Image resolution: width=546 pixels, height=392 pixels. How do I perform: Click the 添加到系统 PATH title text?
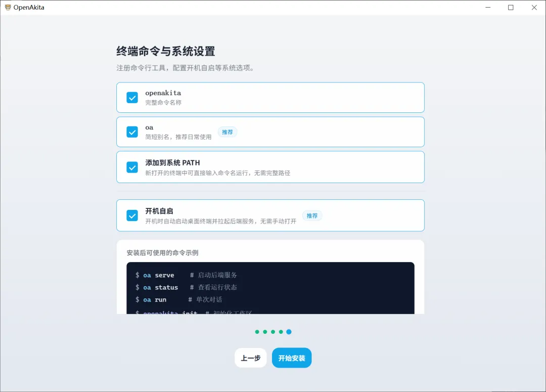click(172, 163)
